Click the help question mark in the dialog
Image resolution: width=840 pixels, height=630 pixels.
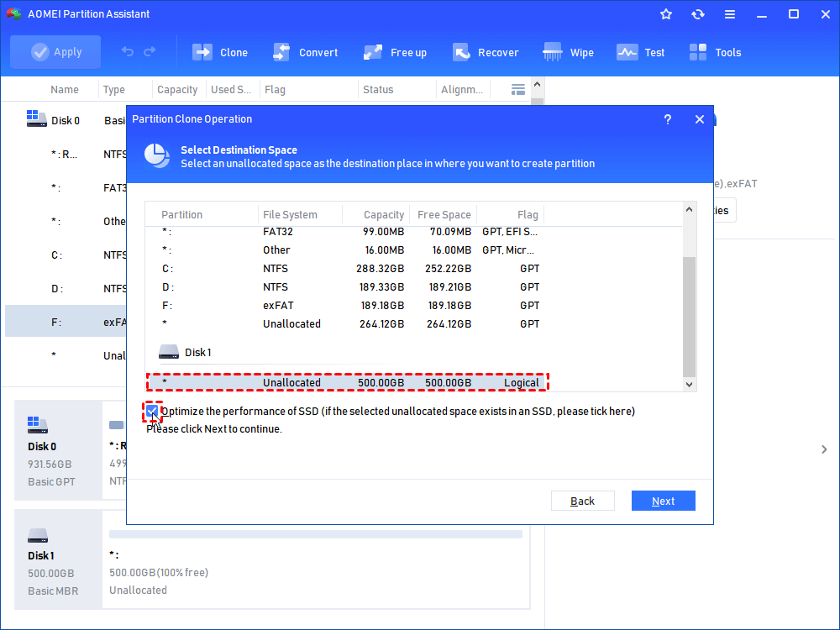pyautogui.click(x=668, y=119)
